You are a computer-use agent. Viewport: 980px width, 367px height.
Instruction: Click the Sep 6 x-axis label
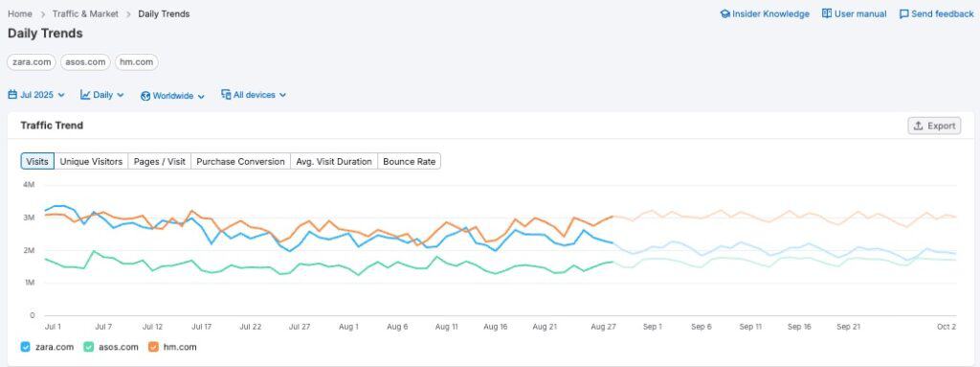(702, 327)
